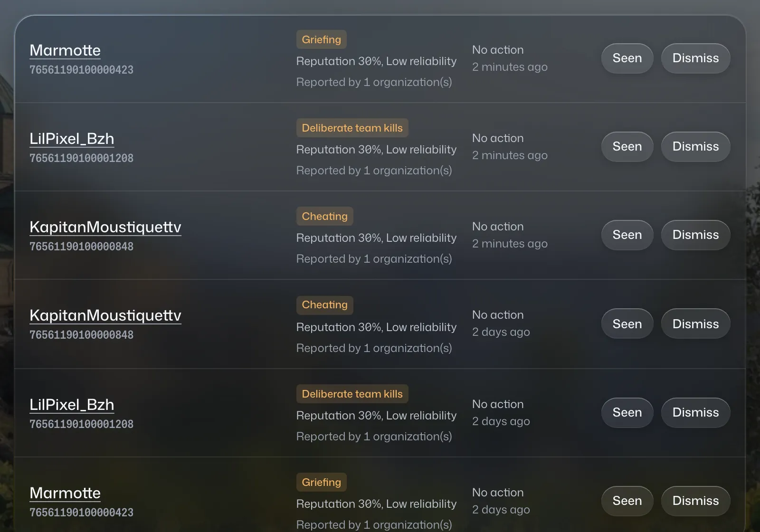760x532 pixels.
Task: Click Deliberate team kills tag on LilPixel_Bzh's 2 minutes ago report
Action: (352, 128)
